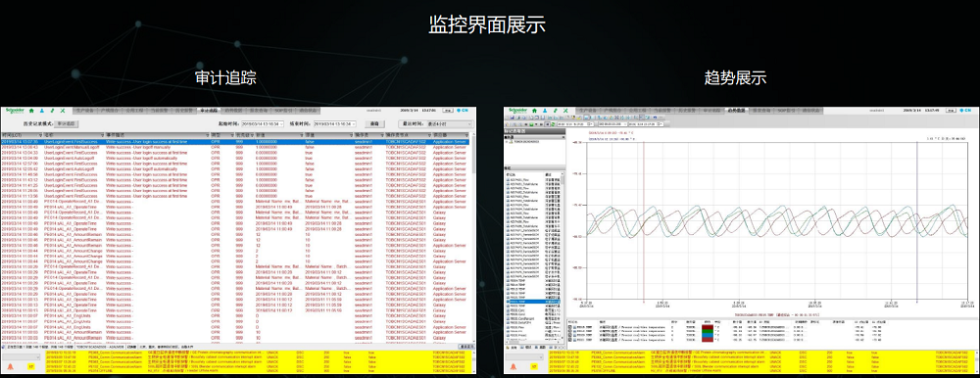
Task: Open the trend start time dropdown
Action: click(x=590, y=124)
